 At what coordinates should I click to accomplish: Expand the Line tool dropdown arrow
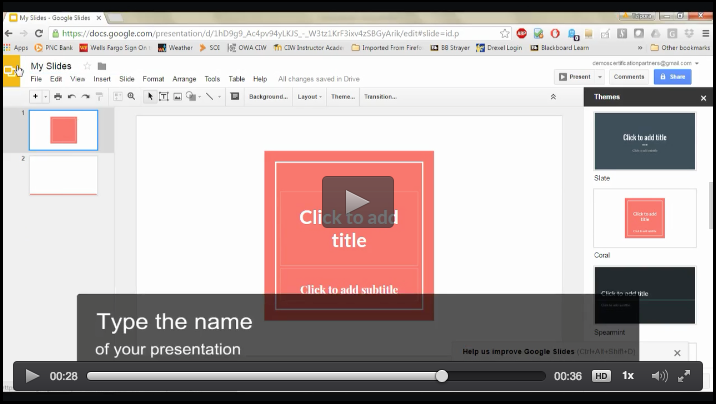[x=219, y=97]
